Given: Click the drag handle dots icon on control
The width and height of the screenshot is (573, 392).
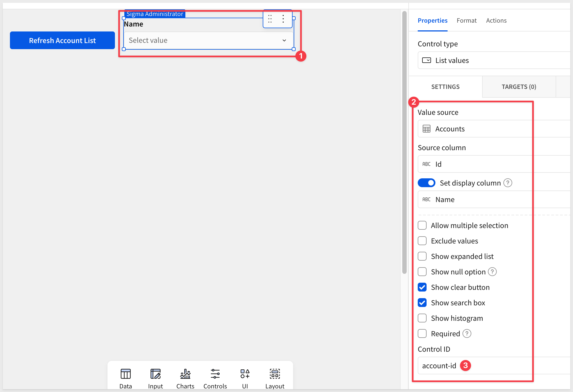Looking at the screenshot, I should [x=270, y=19].
